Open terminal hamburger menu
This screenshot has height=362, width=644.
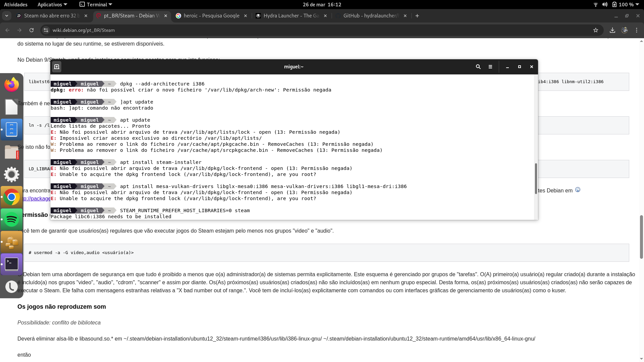pos(490,67)
